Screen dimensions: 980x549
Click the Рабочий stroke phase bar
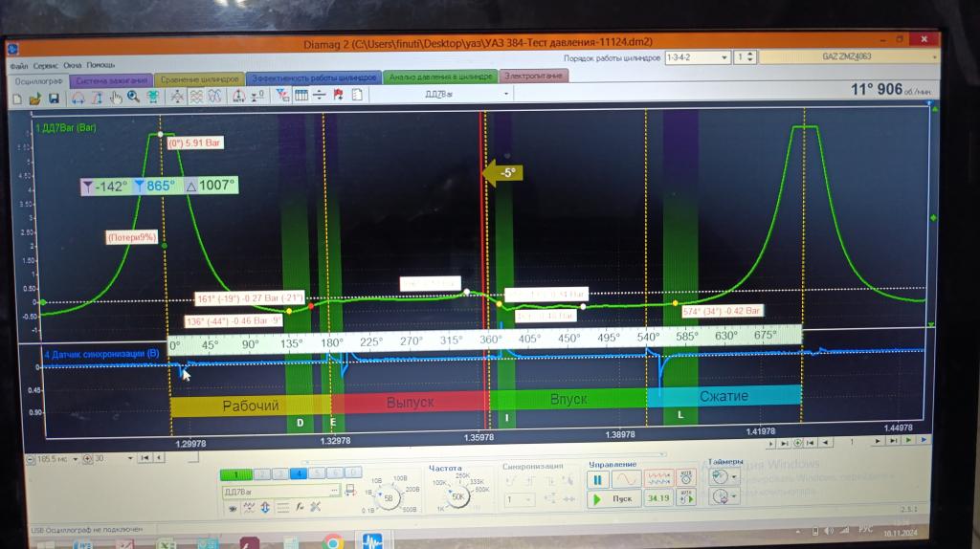click(251, 406)
